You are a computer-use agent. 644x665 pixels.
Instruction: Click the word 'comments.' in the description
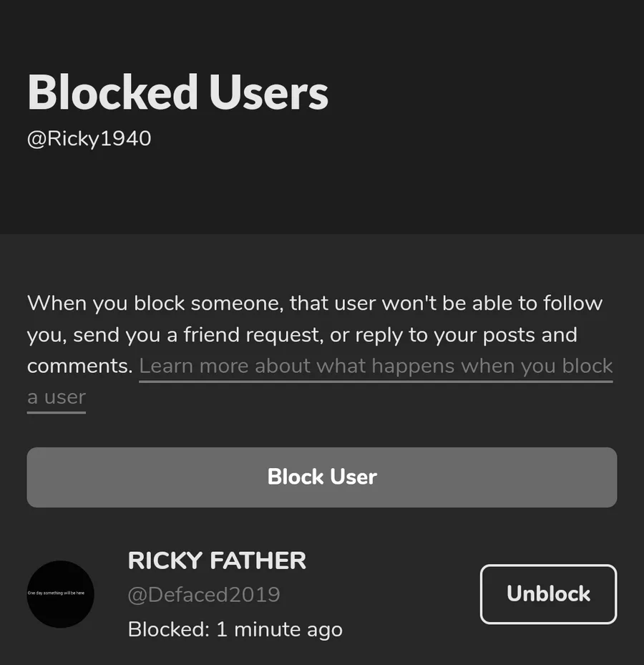(x=80, y=367)
